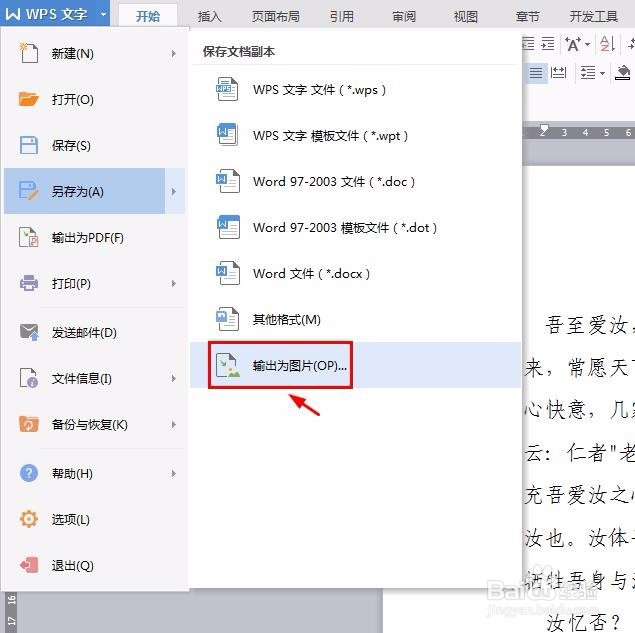This screenshot has width=635, height=633.
Task: Click the blue question mark Help icon
Action: [x=28, y=473]
